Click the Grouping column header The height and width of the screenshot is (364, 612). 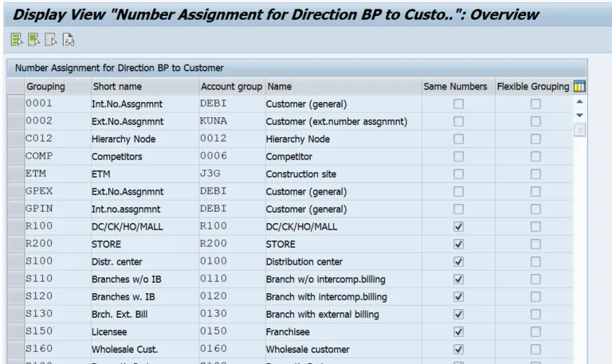(x=45, y=86)
